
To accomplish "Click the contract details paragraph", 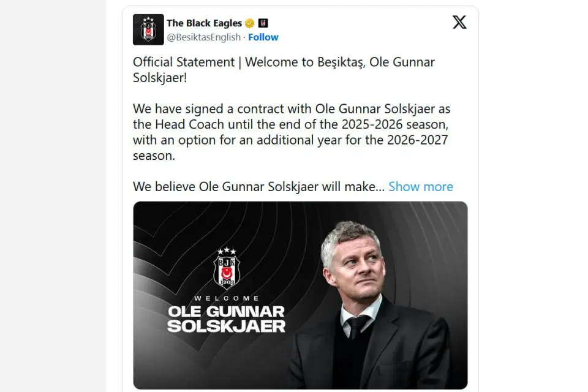I will (x=292, y=132).
